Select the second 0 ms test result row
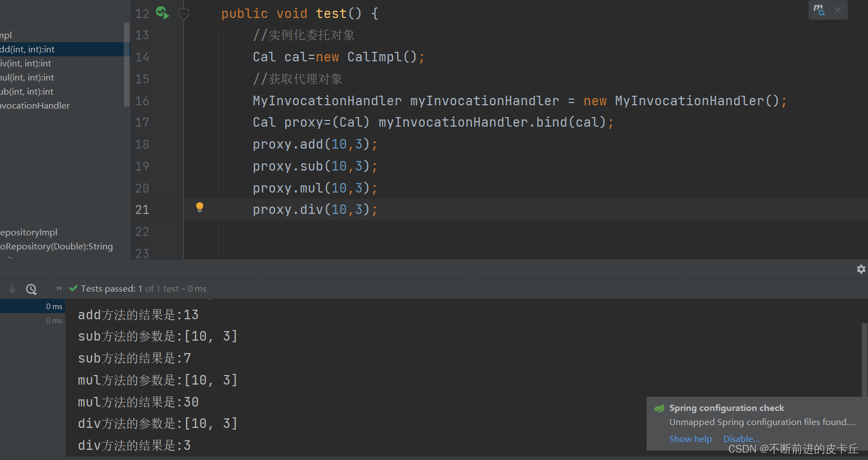 33,320
